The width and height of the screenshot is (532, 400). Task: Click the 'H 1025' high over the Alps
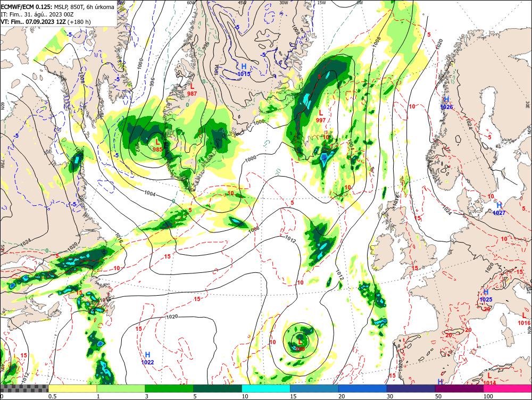(x=486, y=296)
